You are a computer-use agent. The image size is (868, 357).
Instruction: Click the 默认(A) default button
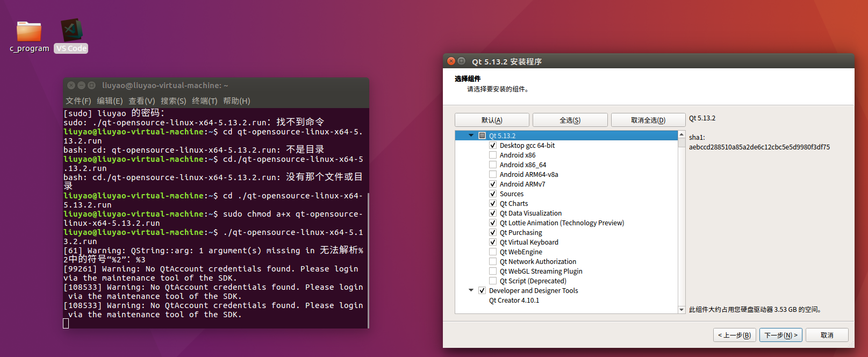492,120
